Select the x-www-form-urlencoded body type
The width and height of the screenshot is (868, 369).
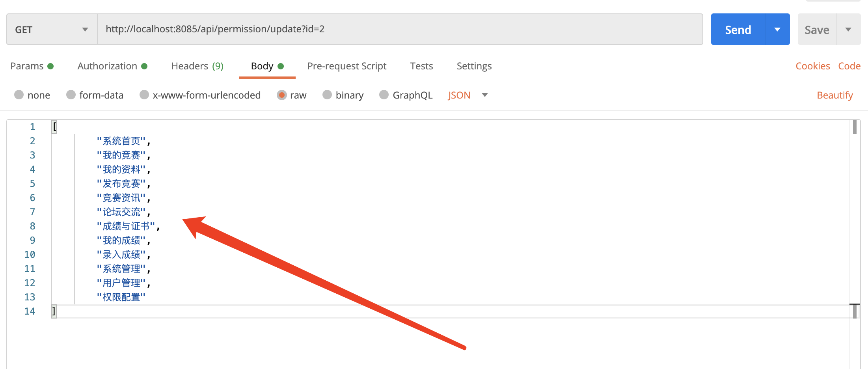point(144,95)
